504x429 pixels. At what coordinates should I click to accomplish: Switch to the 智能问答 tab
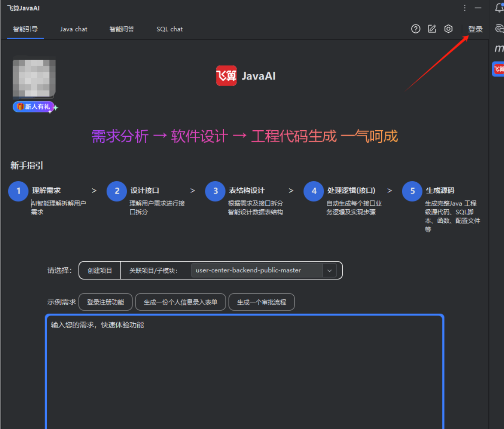click(122, 29)
